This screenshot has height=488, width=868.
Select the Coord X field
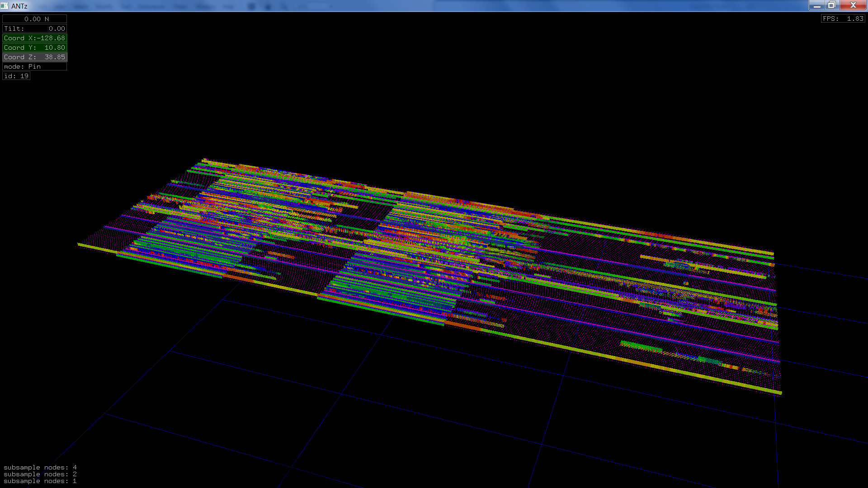[x=35, y=38]
